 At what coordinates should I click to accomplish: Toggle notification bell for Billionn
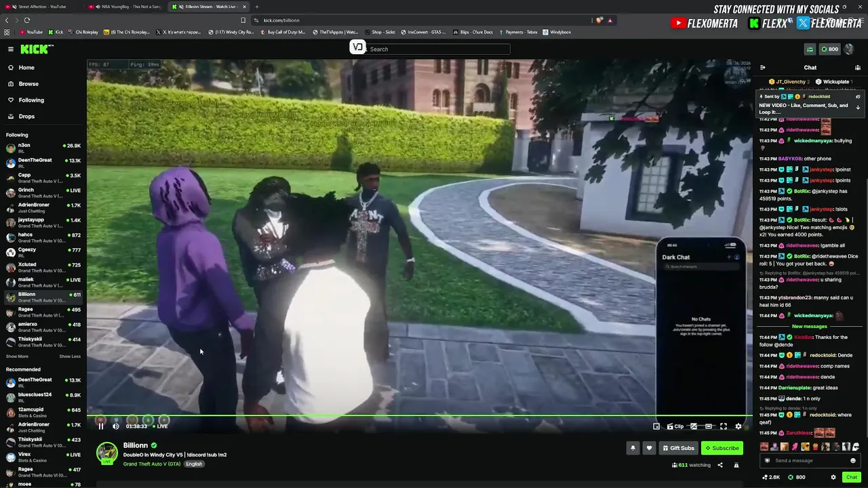coord(633,448)
